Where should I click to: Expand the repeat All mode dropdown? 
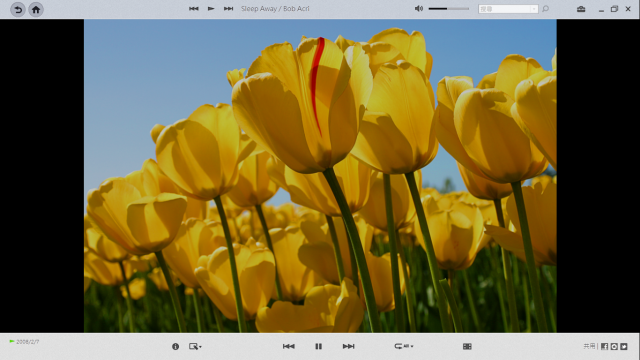tap(404, 346)
